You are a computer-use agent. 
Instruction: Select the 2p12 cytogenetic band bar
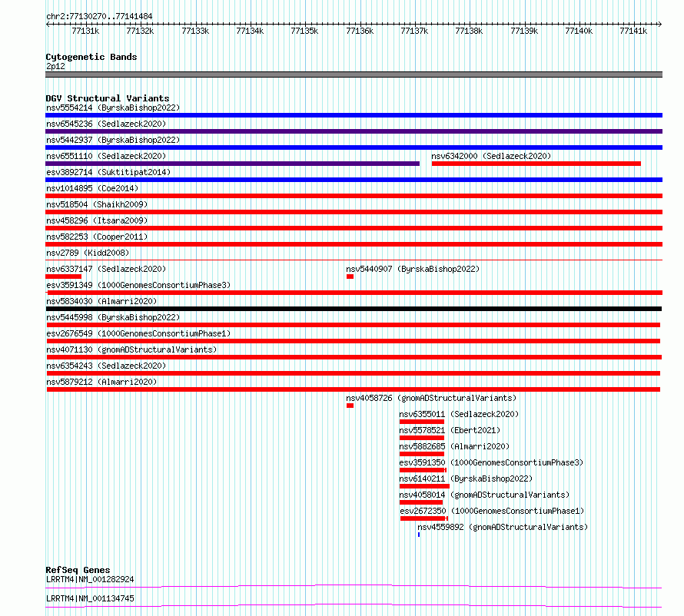click(x=354, y=75)
